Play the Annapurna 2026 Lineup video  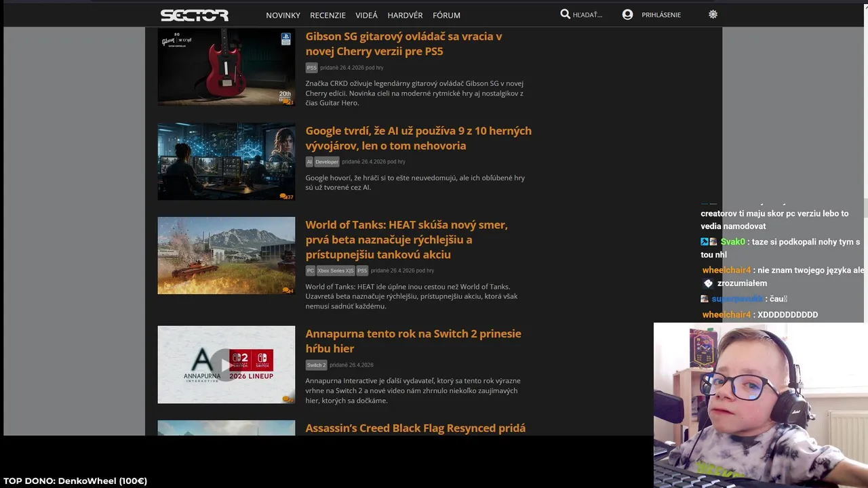[x=226, y=365]
